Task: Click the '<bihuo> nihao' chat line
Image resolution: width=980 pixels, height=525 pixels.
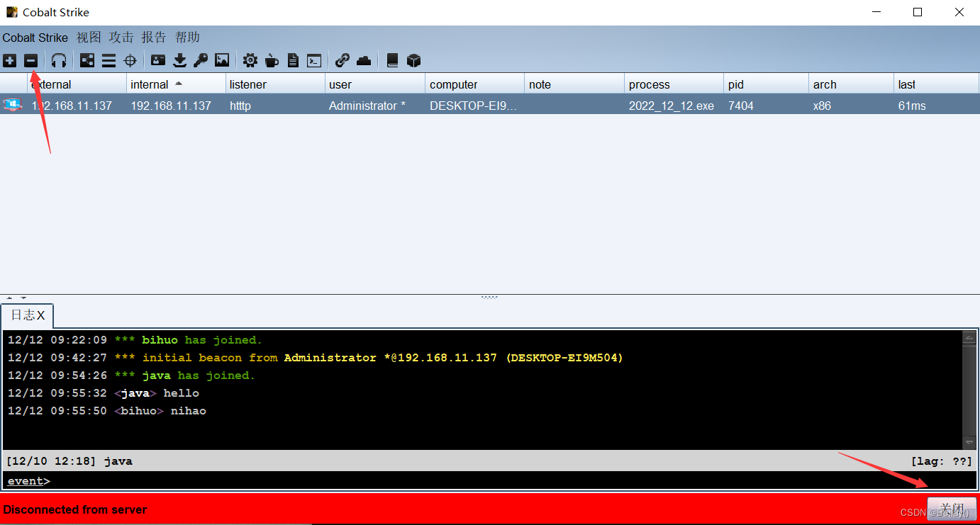Action: 107,411
